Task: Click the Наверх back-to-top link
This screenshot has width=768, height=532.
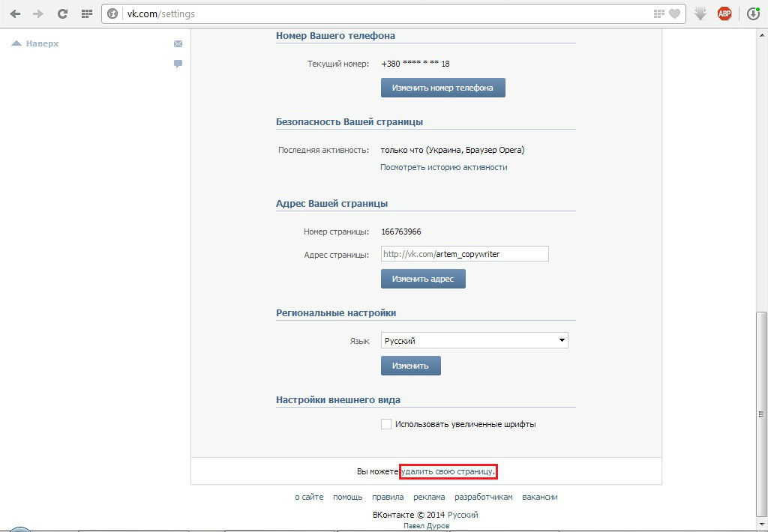Action: 34,43
